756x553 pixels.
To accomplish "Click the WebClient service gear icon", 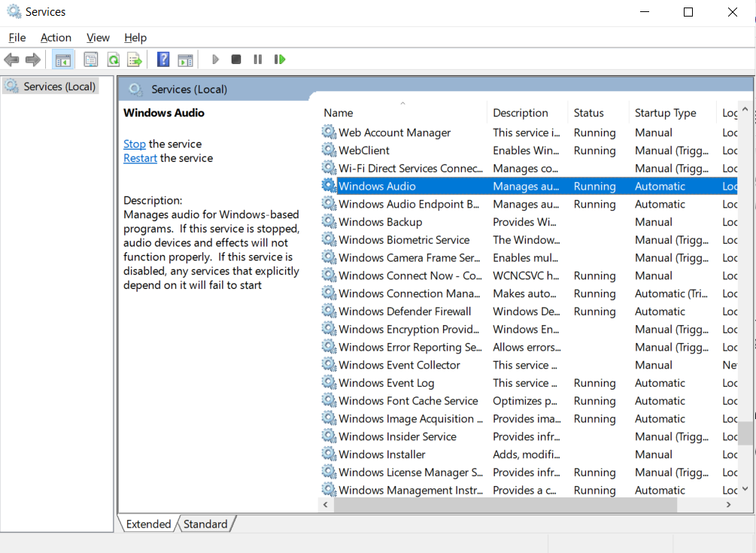I will pyautogui.click(x=329, y=150).
